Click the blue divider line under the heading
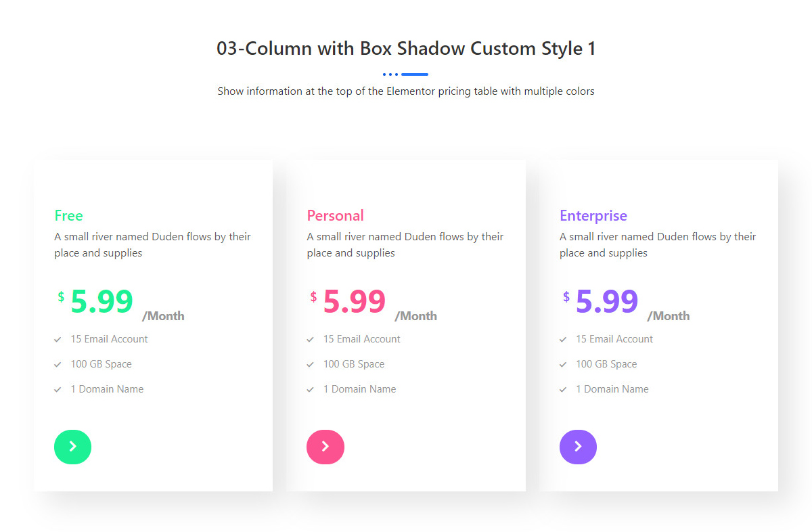 point(414,74)
